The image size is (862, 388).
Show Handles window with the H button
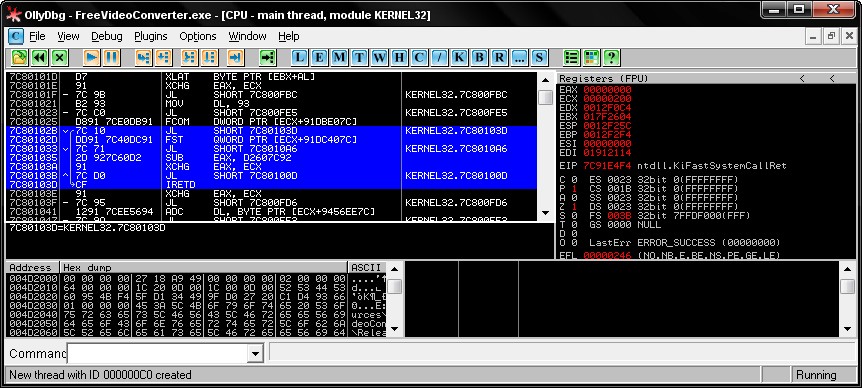400,57
